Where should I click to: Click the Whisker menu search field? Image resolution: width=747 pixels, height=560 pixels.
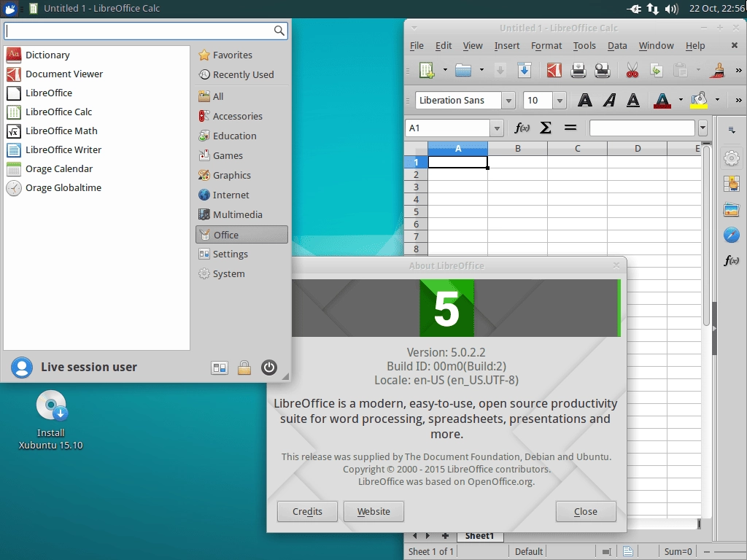[x=146, y=31]
